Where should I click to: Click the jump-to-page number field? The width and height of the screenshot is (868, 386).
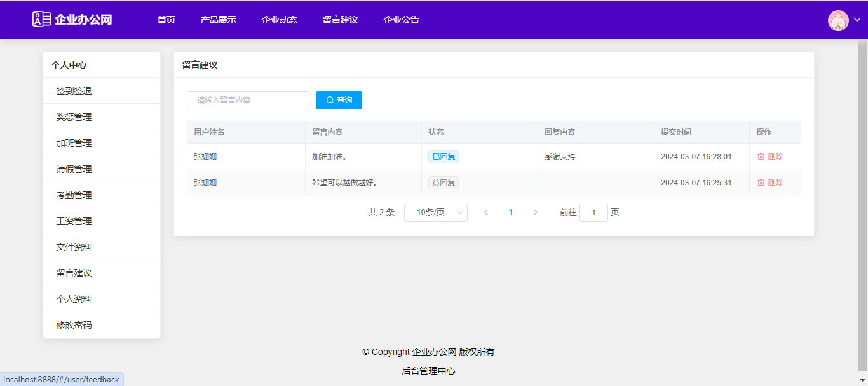[x=593, y=213]
